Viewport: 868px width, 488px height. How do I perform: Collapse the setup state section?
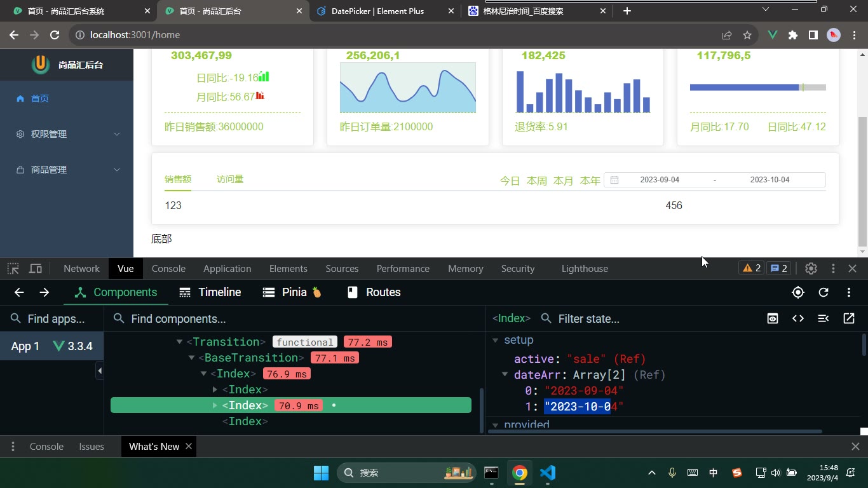pyautogui.click(x=496, y=341)
